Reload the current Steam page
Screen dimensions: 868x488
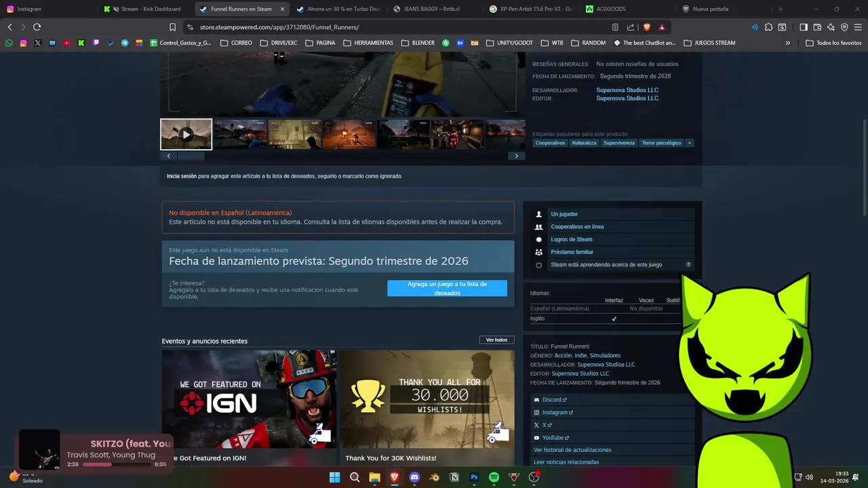pyautogui.click(x=37, y=27)
